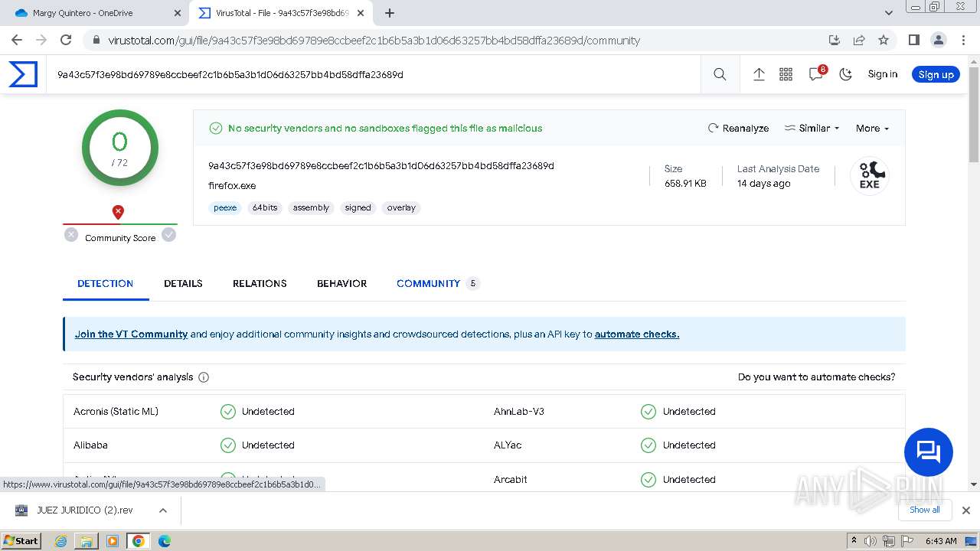Open Microsoft Edge from taskbar
Viewport: 980px width, 551px height.
pos(164,541)
